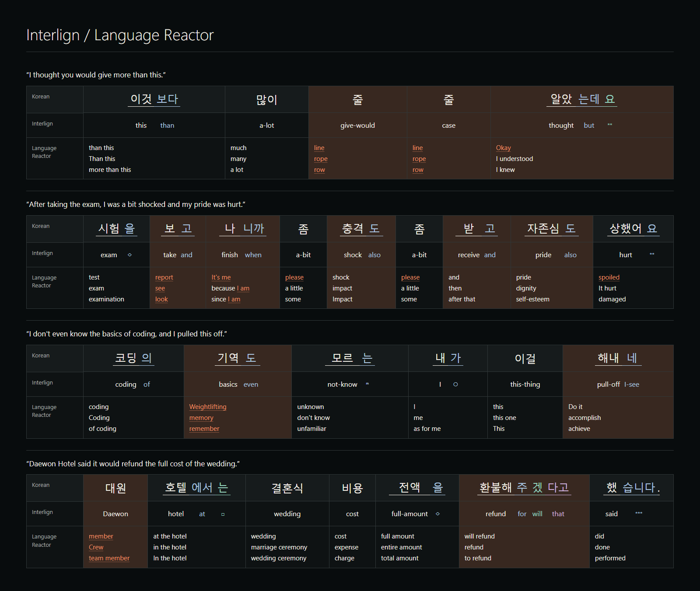The width and height of the screenshot is (700, 591).
Task: Select Korean word 기억 도
Action: click(237, 358)
